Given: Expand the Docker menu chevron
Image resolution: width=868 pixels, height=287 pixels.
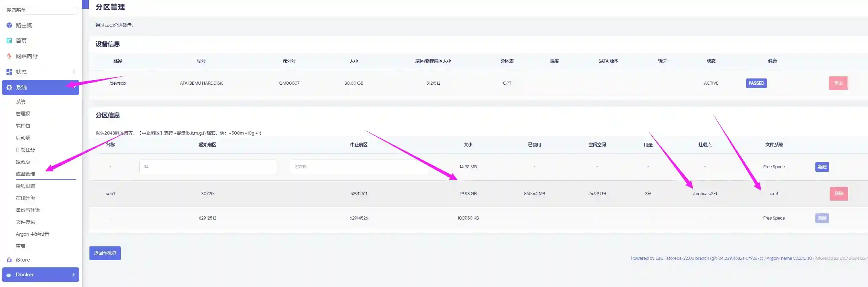Looking at the screenshot, I should point(74,275).
